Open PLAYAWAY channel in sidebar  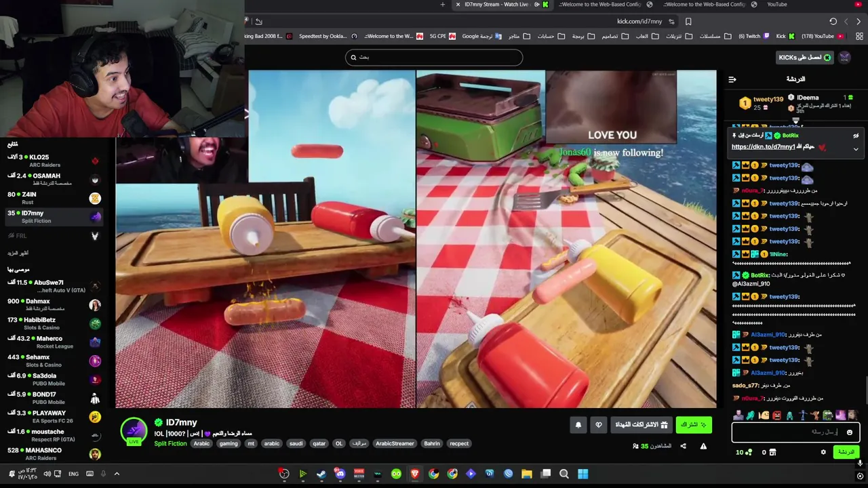click(53, 417)
